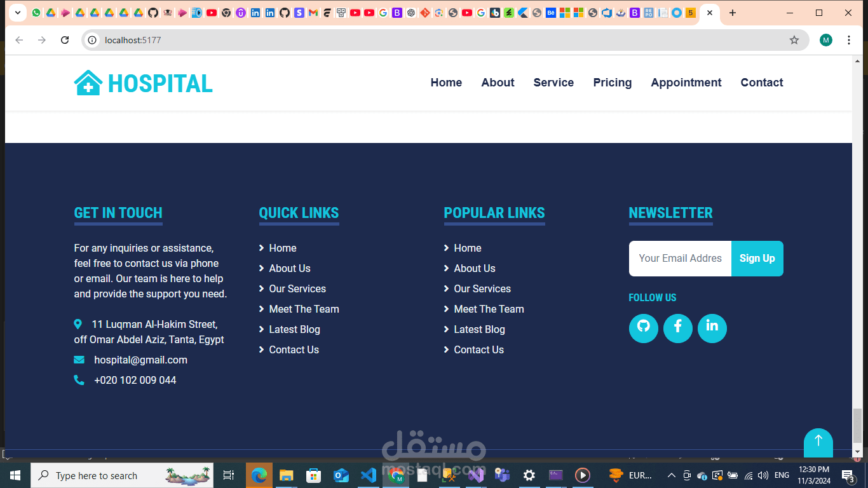Click the scrollbar up arrow
This screenshot has height=488, width=868.
857,61
